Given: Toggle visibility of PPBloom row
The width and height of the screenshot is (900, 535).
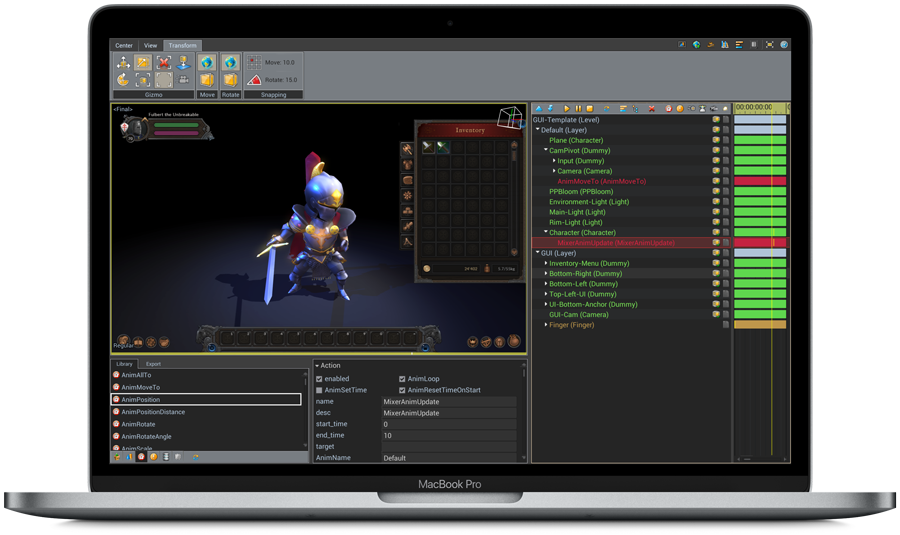Looking at the screenshot, I should pyautogui.click(x=716, y=192).
